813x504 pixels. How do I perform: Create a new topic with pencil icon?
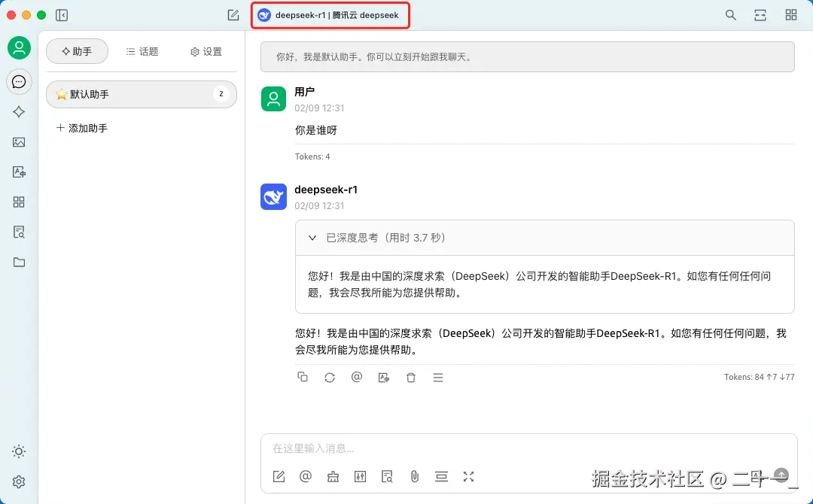point(233,15)
